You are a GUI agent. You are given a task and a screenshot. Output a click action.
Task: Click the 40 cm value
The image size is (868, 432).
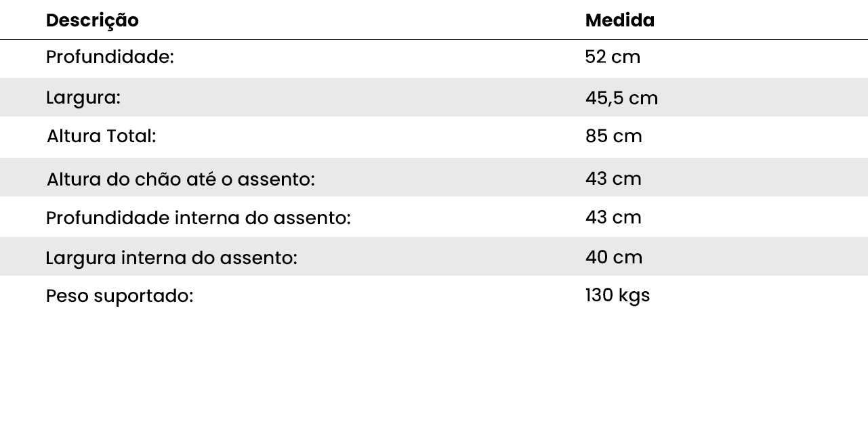pyautogui.click(x=614, y=257)
